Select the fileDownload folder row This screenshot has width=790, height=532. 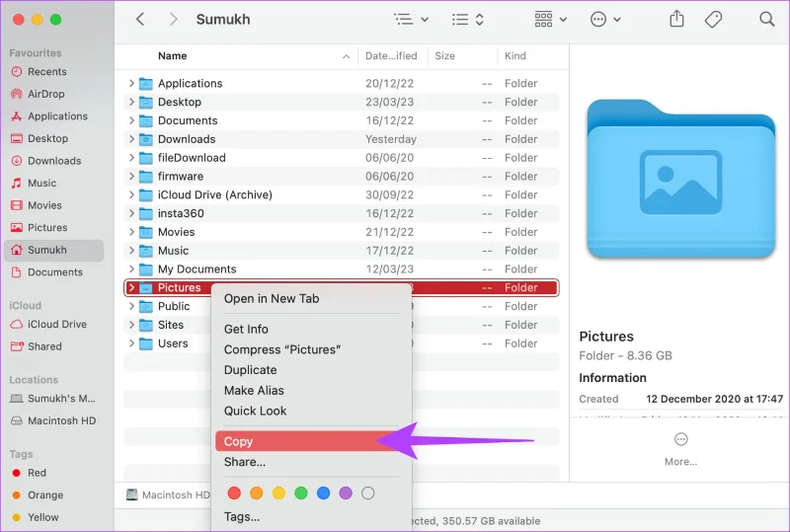pyautogui.click(x=342, y=158)
